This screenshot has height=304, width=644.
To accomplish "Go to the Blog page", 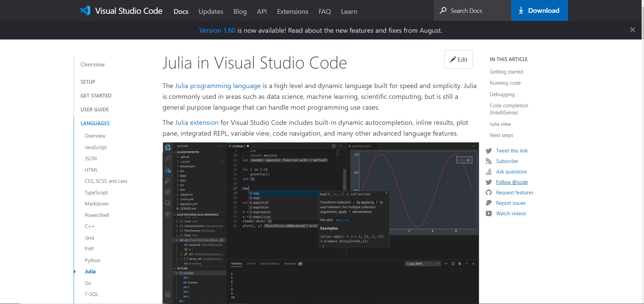I will pos(240,11).
